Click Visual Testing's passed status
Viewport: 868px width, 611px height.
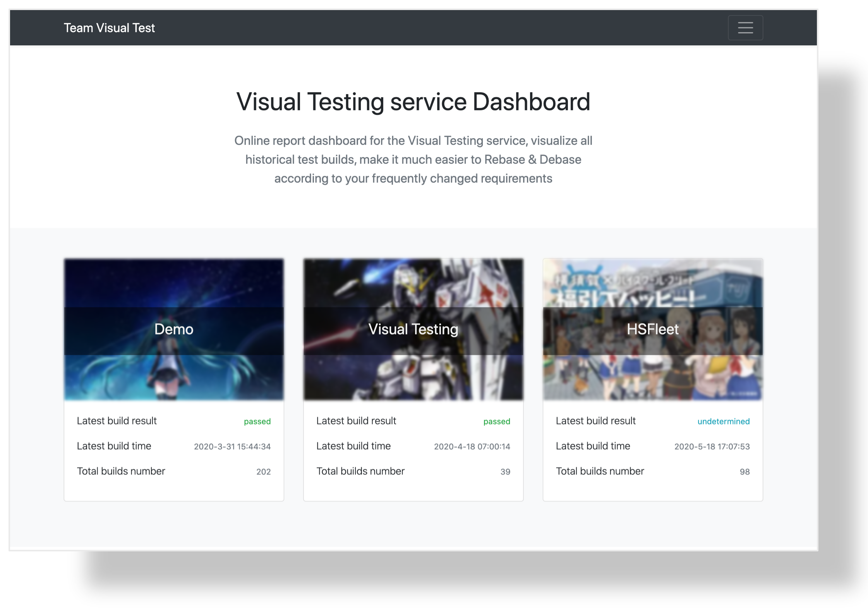click(x=496, y=421)
